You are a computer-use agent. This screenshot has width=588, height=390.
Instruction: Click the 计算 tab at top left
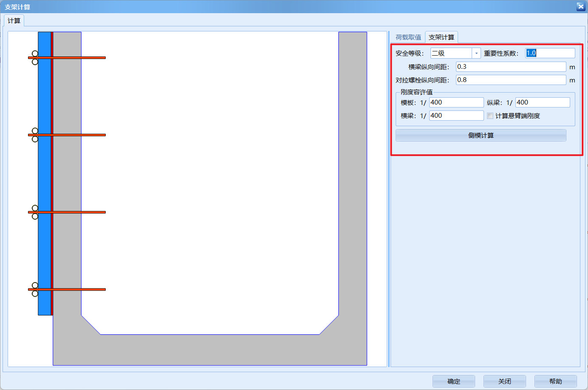(x=14, y=21)
